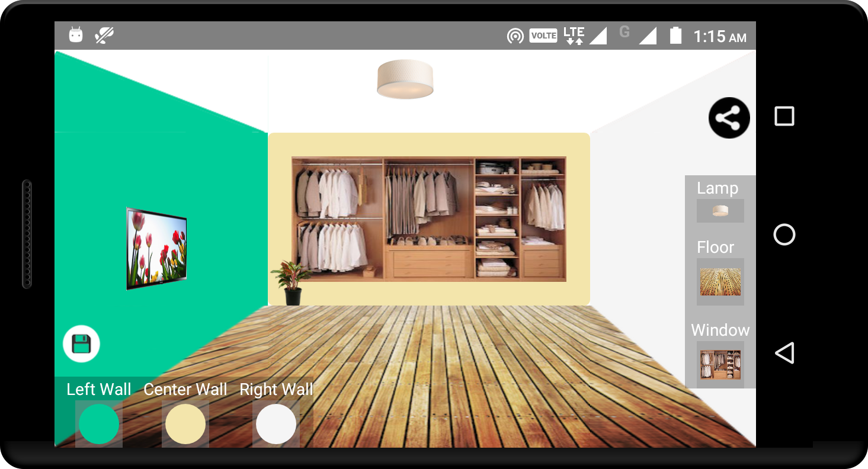Tap the VOLTE indicator in status bar
868x469 pixels.
coord(543,36)
